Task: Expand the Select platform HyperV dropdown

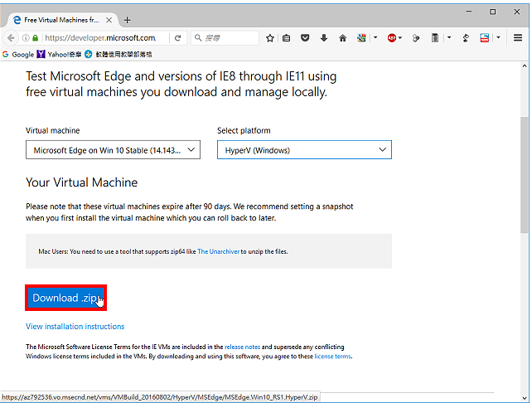Action: 304,150
